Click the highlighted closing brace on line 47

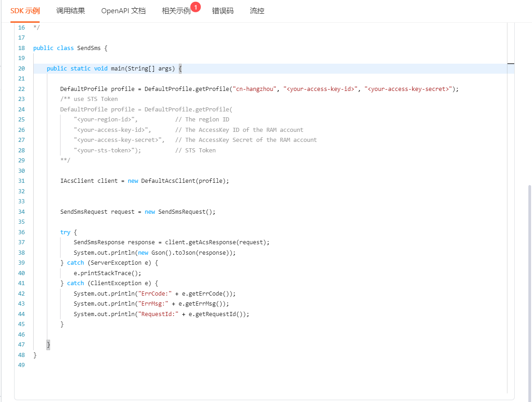(x=48, y=345)
